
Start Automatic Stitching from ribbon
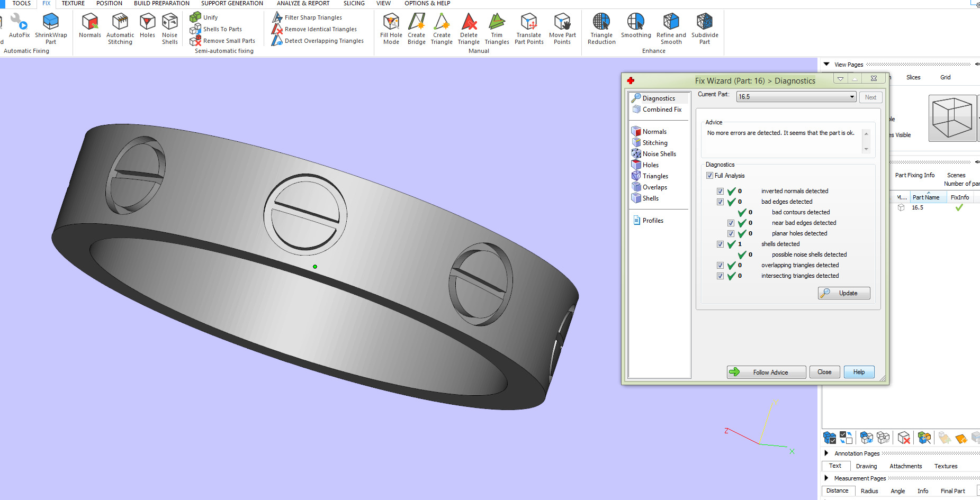(x=120, y=29)
